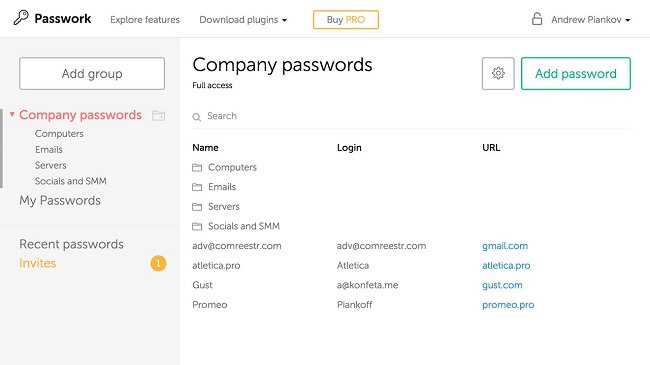
Task: Click the Name column header
Action: 205,148
